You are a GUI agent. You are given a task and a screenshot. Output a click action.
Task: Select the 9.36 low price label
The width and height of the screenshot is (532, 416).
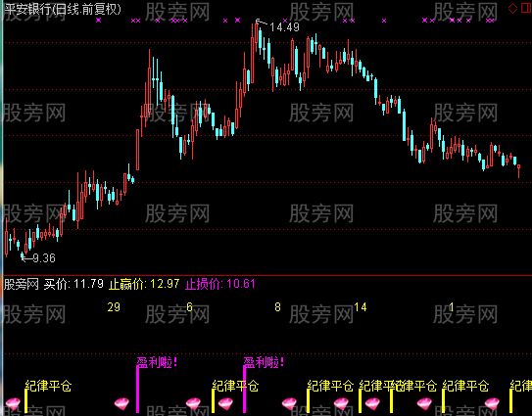tap(44, 258)
